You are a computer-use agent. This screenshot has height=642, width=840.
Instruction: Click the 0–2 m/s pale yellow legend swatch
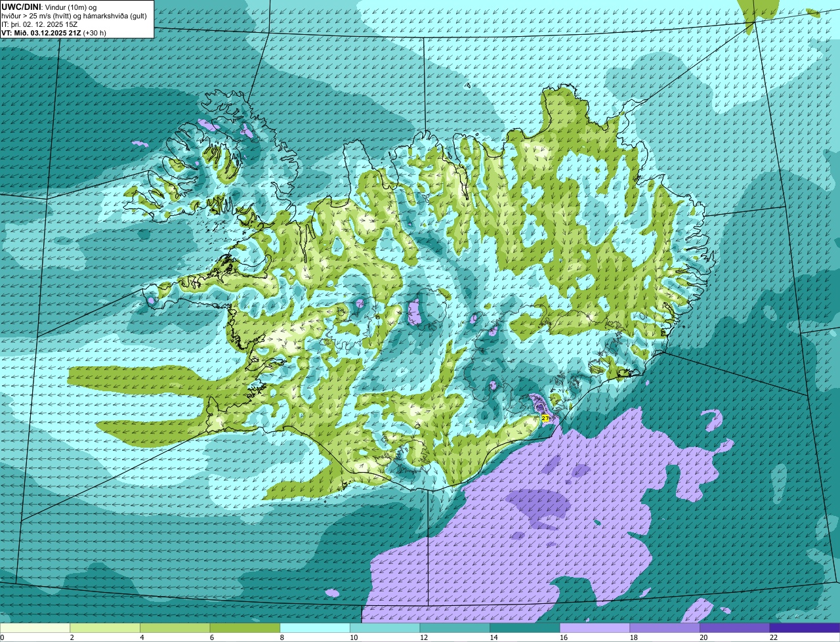click(35, 628)
